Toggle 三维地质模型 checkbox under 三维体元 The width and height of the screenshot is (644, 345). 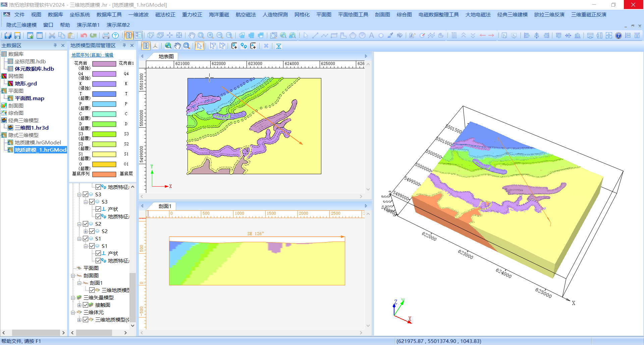pyautogui.click(x=86, y=320)
